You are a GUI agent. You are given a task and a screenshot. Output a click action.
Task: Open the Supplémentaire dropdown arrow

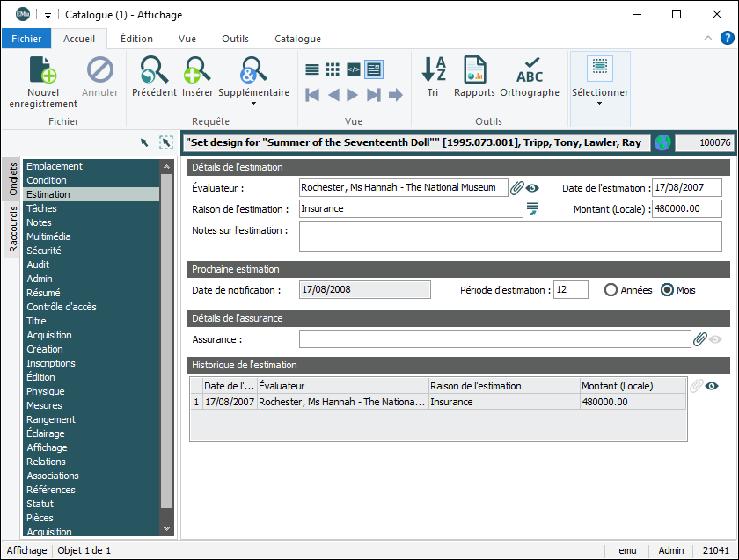tap(253, 103)
